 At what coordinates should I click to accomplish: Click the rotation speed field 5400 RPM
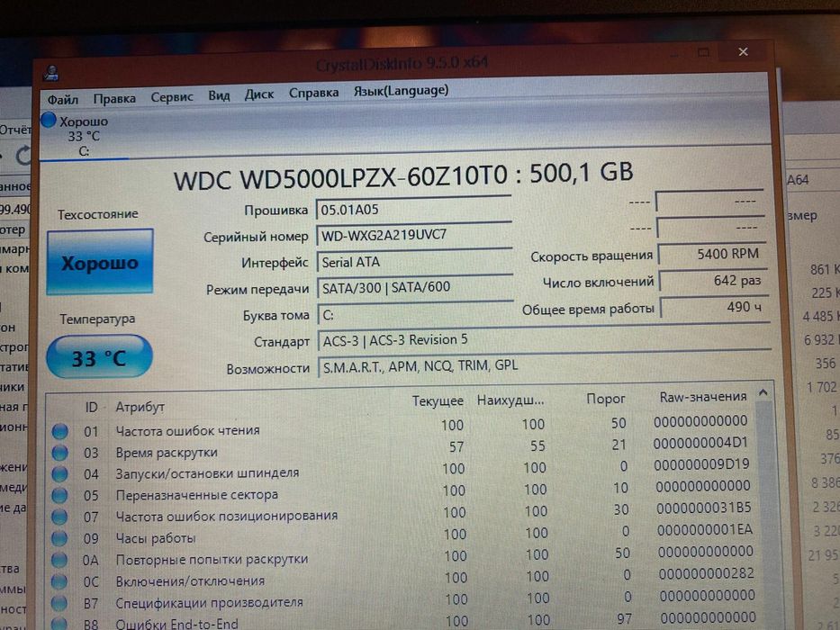tap(712, 254)
